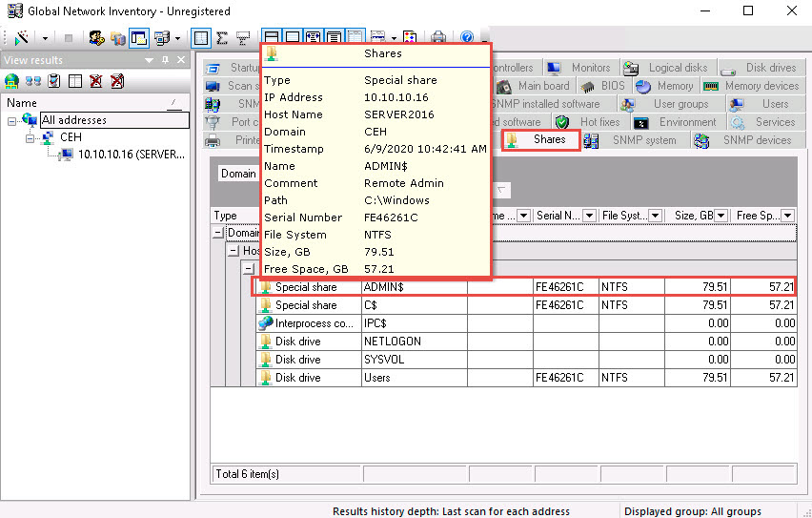Click the Domain group-by chip
This screenshot has width=812, height=518.
pyautogui.click(x=238, y=174)
